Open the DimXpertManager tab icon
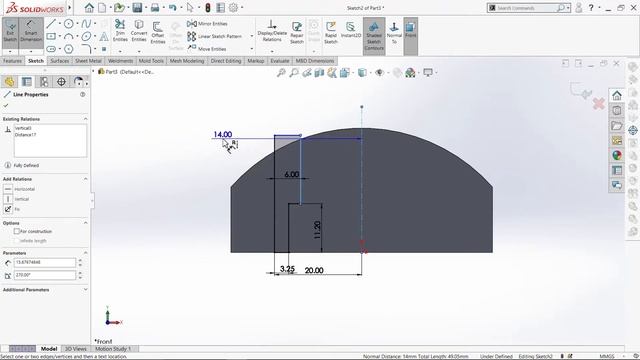 [x=61, y=82]
